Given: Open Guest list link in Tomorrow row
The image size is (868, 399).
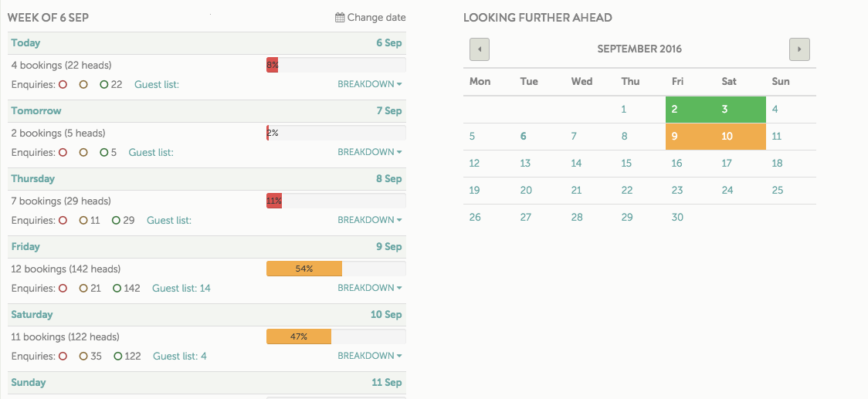Looking at the screenshot, I should tap(151, 152).
